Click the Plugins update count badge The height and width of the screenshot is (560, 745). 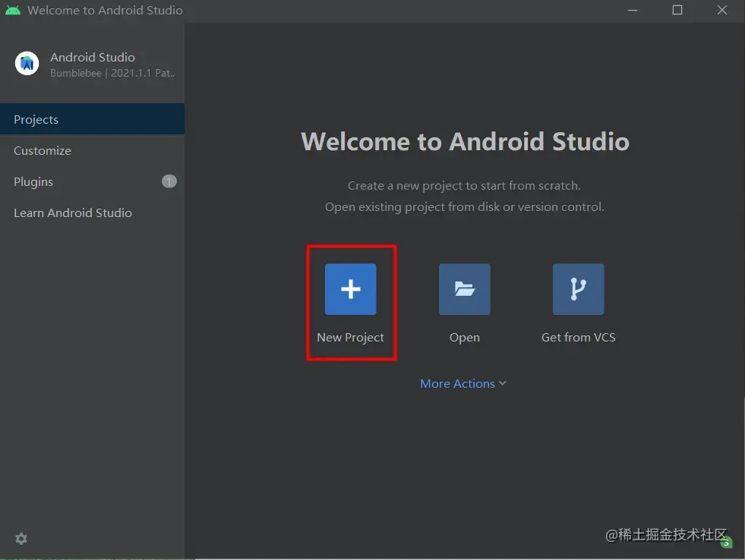(169, 181)
